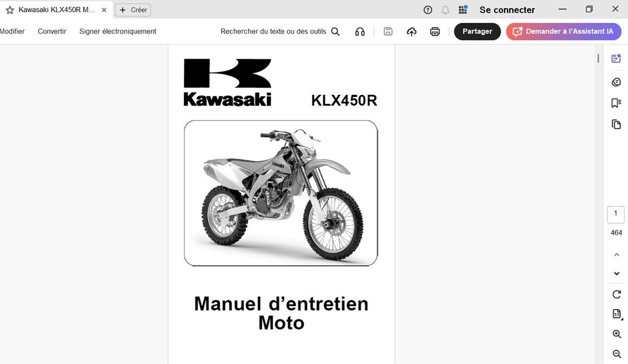Click Rechercher du texte ou des outils field
Viewport: 628px width, 364px height.
273,31
